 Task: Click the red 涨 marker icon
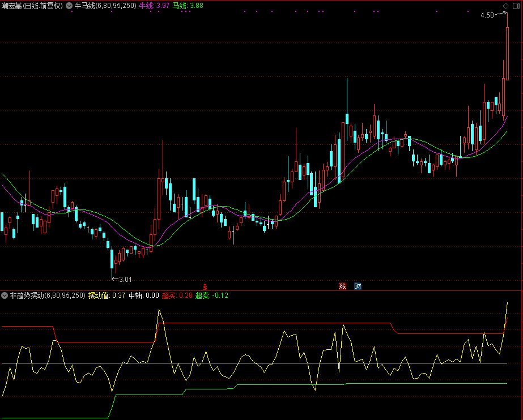pyautogui.click(x=342, y=286)
